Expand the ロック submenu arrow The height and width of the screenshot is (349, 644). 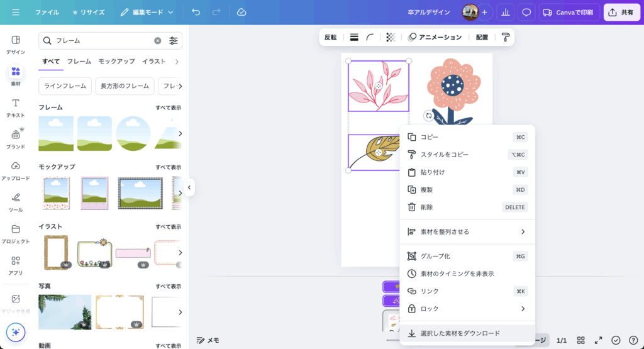coord(523,309)
